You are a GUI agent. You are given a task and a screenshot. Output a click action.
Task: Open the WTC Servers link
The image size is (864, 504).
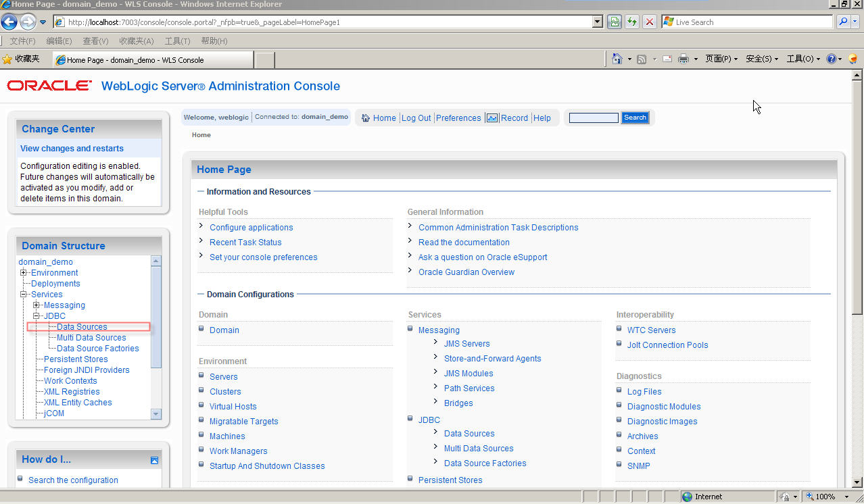tap(651, 330)
